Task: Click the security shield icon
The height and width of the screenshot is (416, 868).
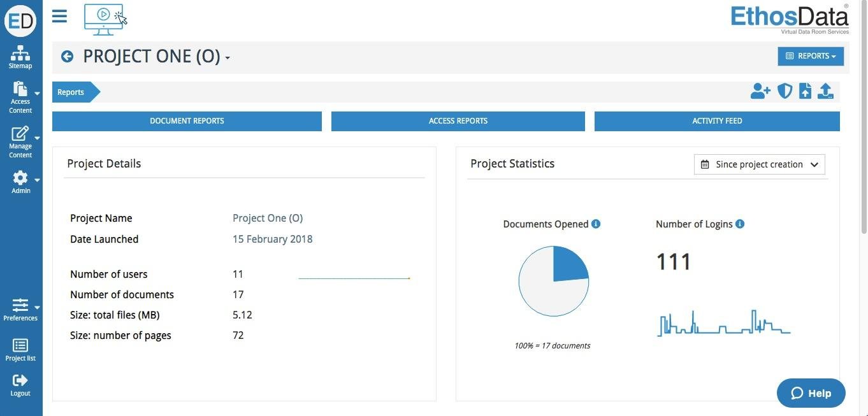Action: [785, 90]
